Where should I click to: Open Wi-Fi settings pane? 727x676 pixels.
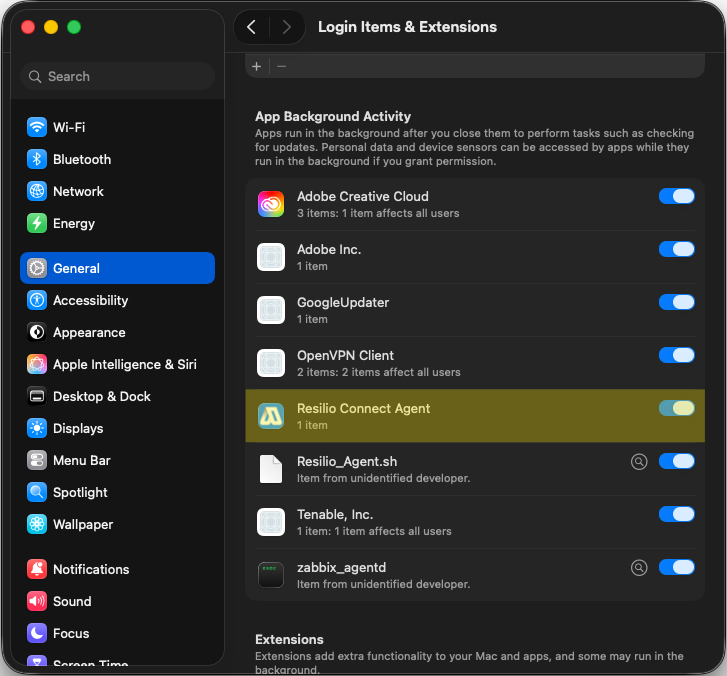coord(117,127)
